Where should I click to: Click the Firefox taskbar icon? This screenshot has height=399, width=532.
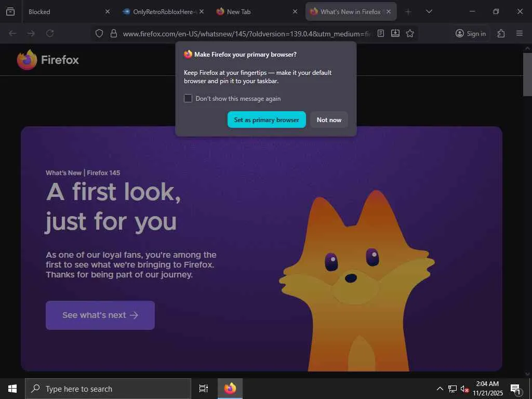[x=230, y=389]
